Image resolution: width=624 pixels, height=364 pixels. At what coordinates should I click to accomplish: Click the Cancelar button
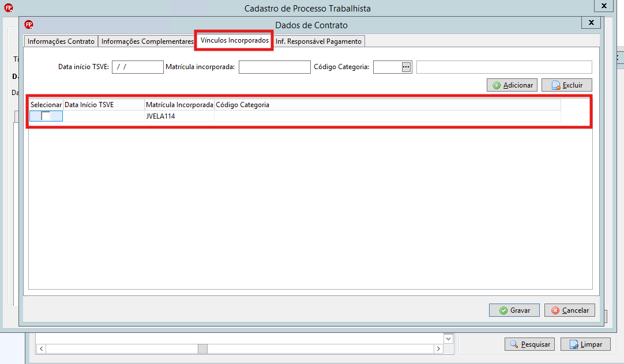[x=569, y=310]
